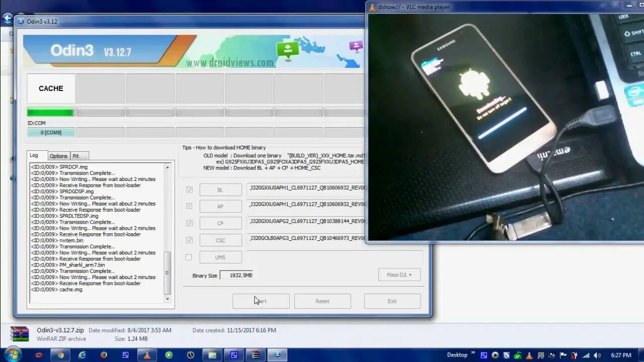Switch to the Options tab

pos(58,156)
